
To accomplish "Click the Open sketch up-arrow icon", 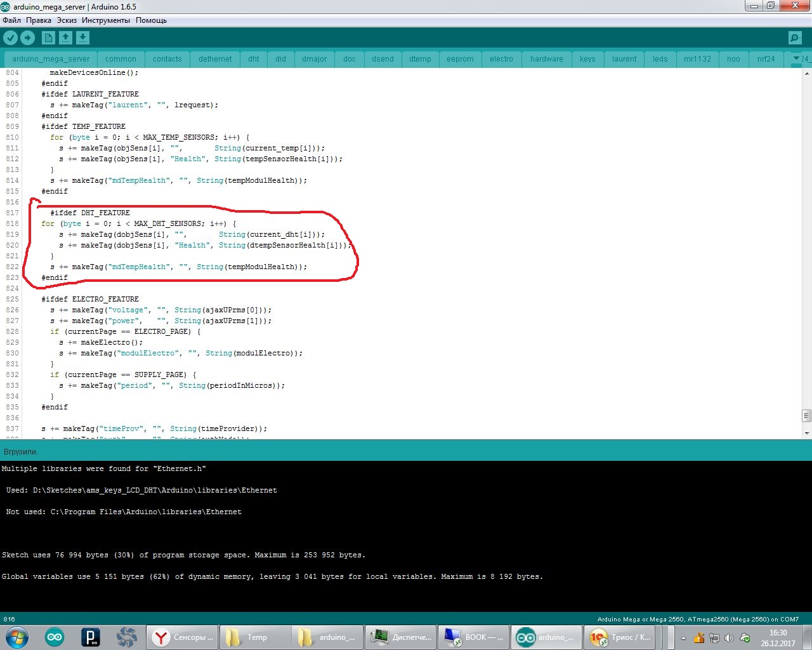I will [x=65, y=38].
